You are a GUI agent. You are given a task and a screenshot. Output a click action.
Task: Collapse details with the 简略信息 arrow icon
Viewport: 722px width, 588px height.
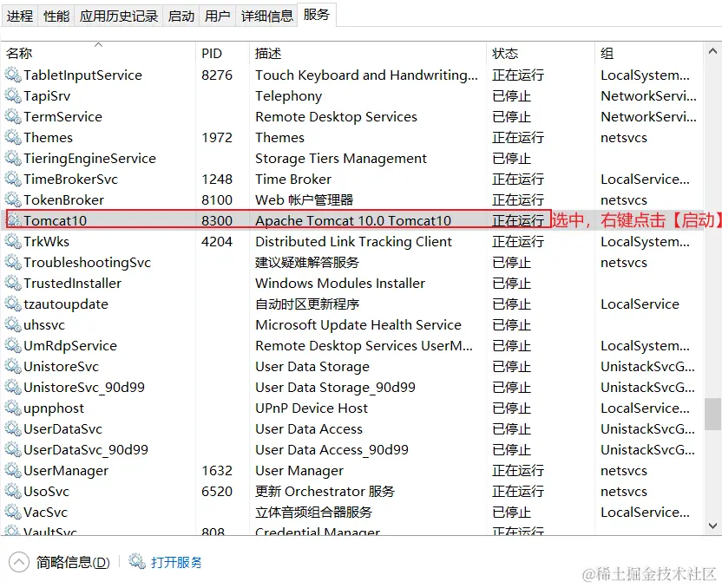(x=19, y=562)
